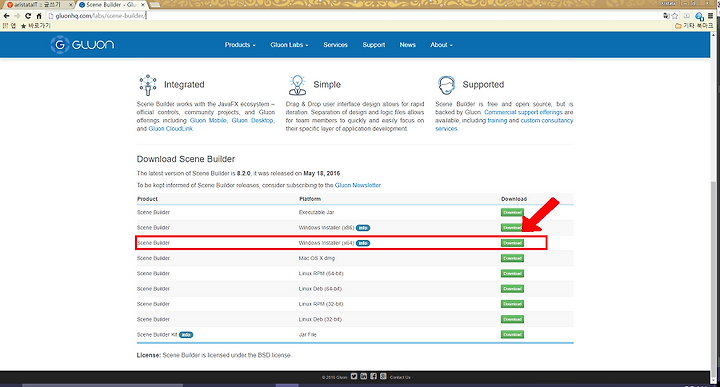Click info badge for Windows Installer (x86)
Viewport: 720px width, 387px height.
coord(363,228)
